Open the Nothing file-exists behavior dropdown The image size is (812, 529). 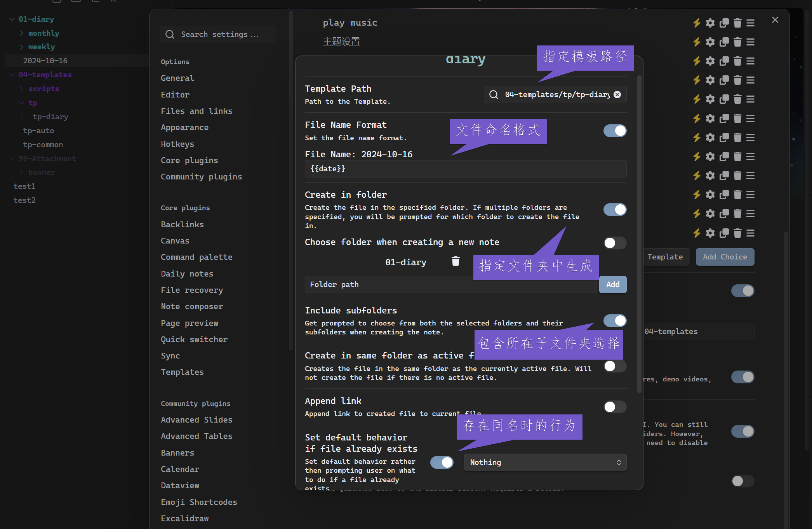coord(545,462)
